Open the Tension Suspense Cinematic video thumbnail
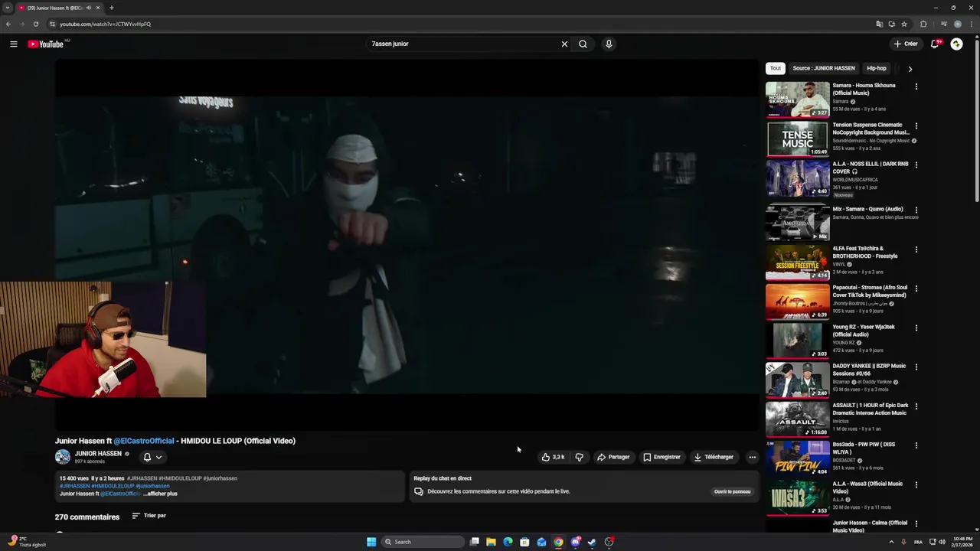This screenshot has height=551, width=980. (797, 139)
